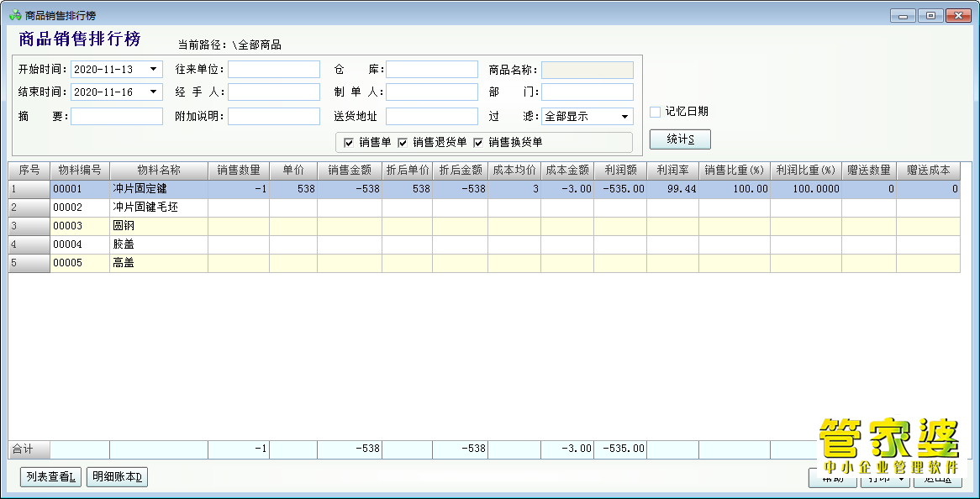Select row number 4 header cell
980x499 pixels.
coord(29,244)
